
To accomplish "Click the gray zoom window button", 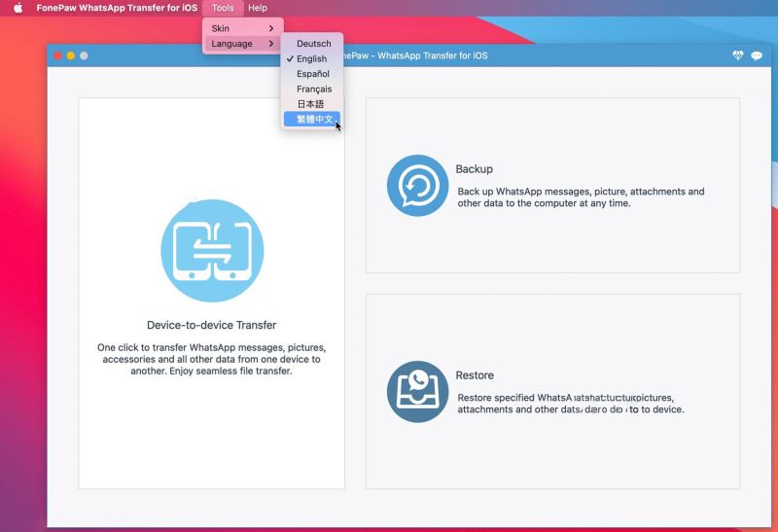I will click(x=84, y=55).
